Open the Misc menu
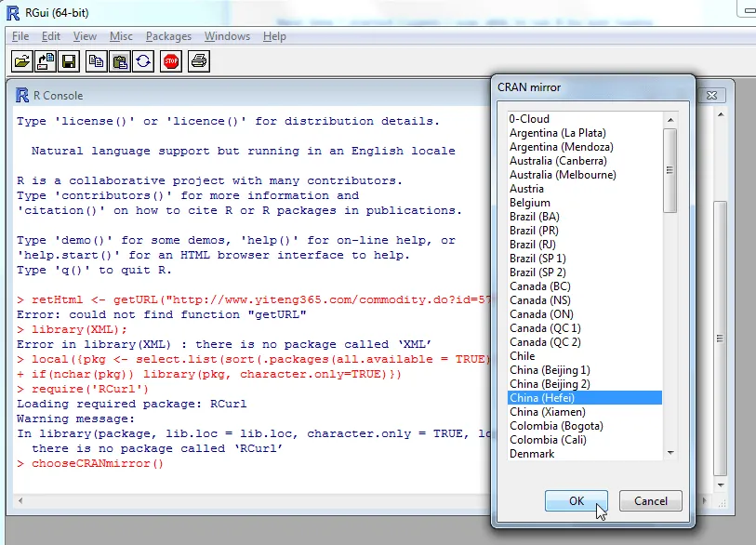 coord(121,36)
